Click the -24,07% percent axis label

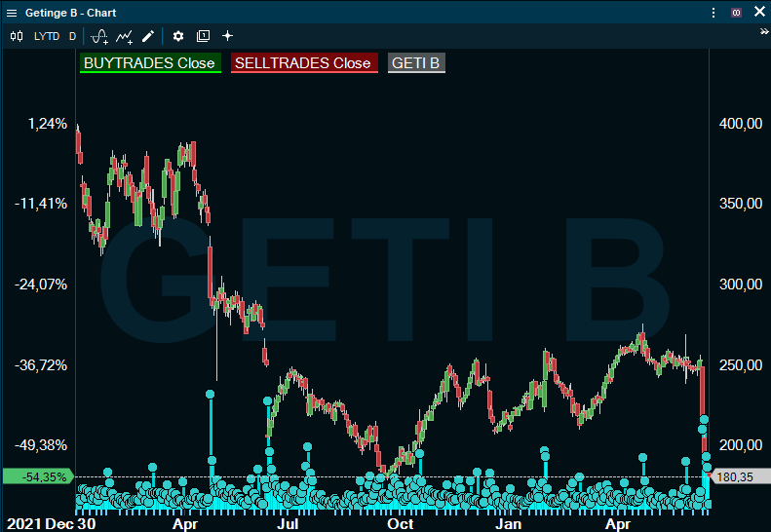click(x=40, y=285)
